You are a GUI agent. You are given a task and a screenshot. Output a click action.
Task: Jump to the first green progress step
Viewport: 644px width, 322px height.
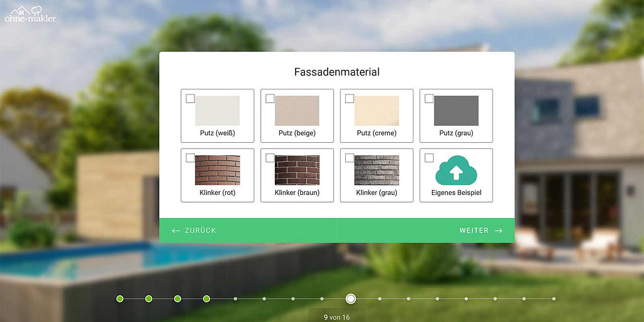[119, 299]
